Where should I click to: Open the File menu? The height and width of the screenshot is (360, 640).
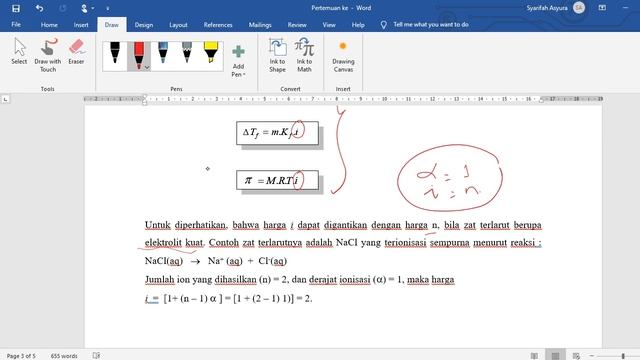click(16, 24)
